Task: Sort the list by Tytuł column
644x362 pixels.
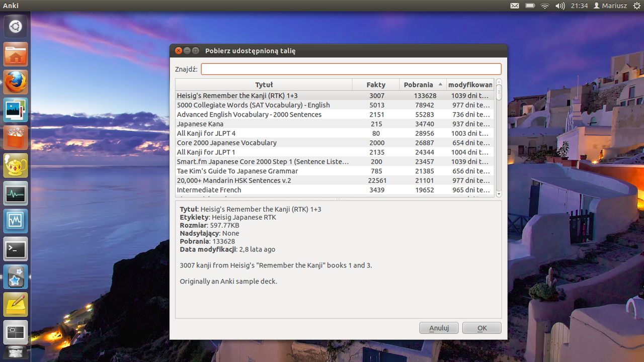Action: [264, 84]
